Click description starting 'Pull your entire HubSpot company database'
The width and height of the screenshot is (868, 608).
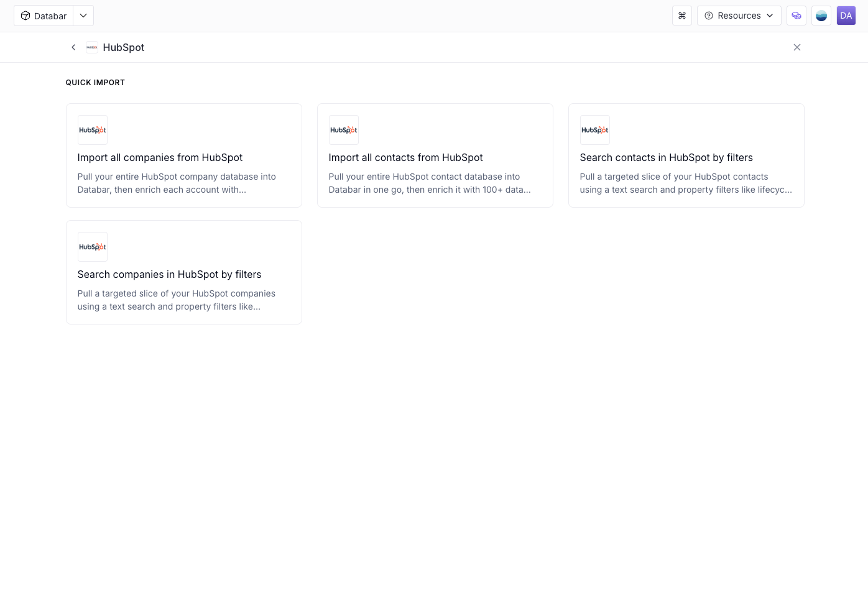click(177, 183)
